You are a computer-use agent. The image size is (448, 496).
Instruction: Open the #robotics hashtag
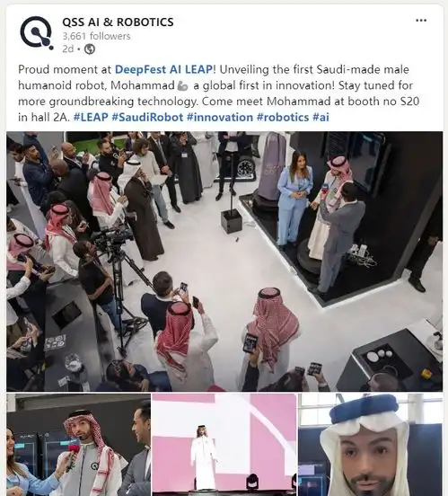click(283, 118)
